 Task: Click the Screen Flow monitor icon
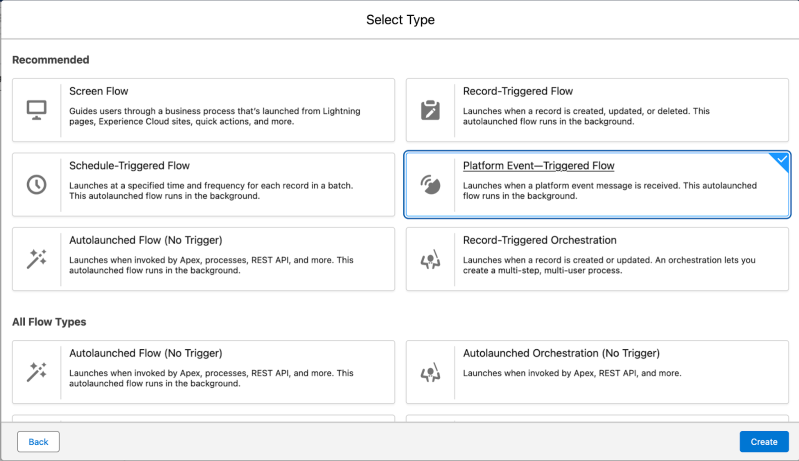37,110
